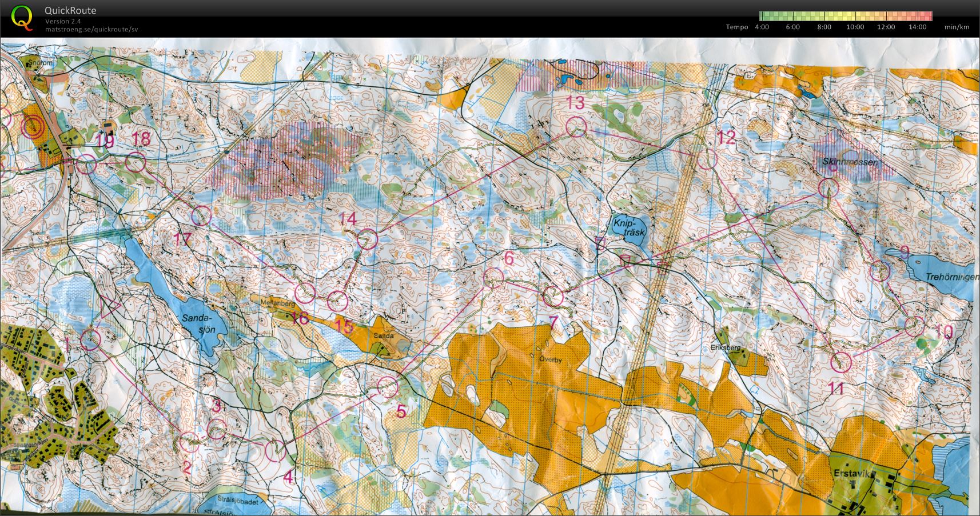980x516 pixels.
Task: Click control circle number 5
Action: pyautogui.click(x=388, y=387)
